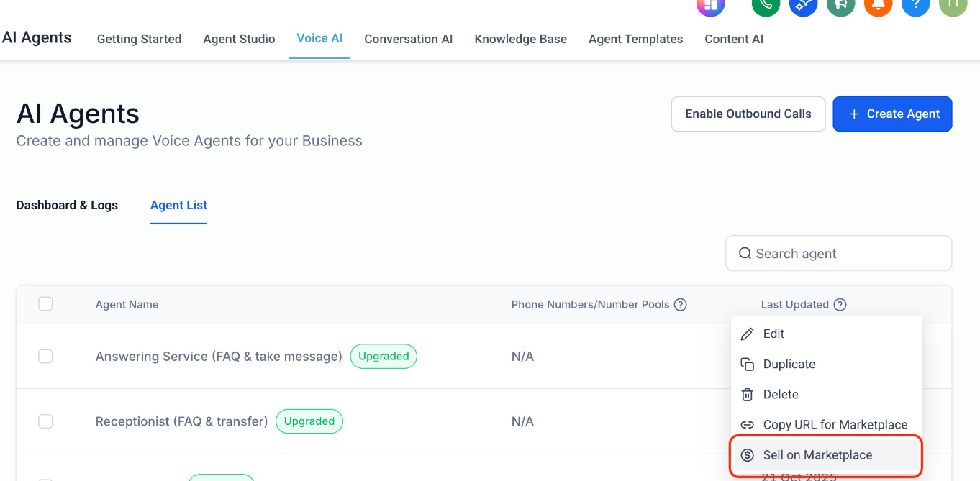Open the Content AI tab
The image size is (980, 481).
pos(734,39)
